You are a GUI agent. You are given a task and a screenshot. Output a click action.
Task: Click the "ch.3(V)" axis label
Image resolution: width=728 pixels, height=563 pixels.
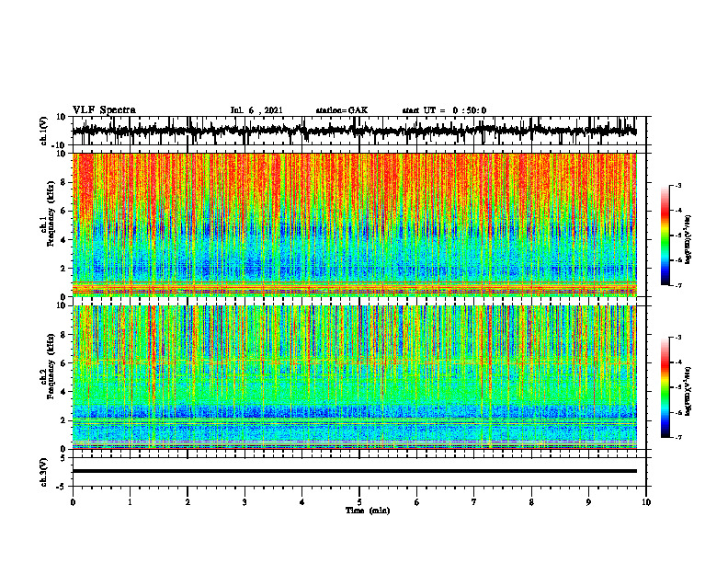(x=44, y=472)
